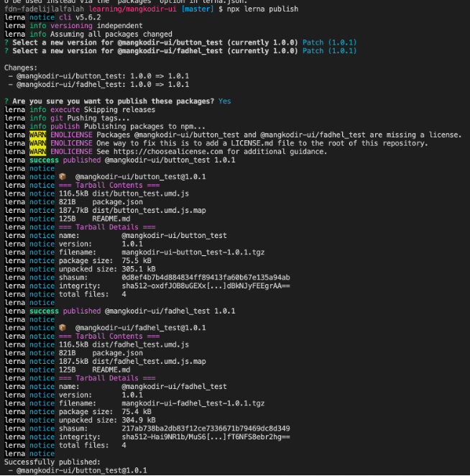
Task: Click the 'Changes:' heading
Action: click(21, 68)
